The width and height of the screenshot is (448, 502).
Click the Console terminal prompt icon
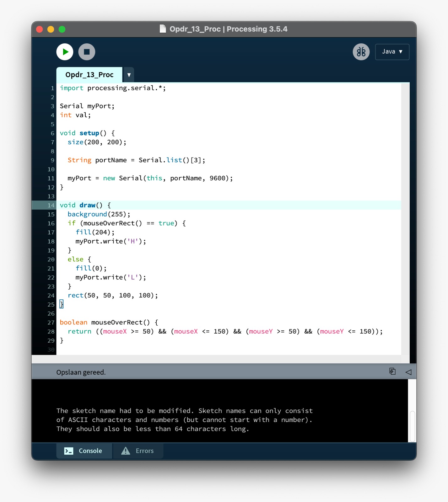pyautogui.click(x=68, y=451)
